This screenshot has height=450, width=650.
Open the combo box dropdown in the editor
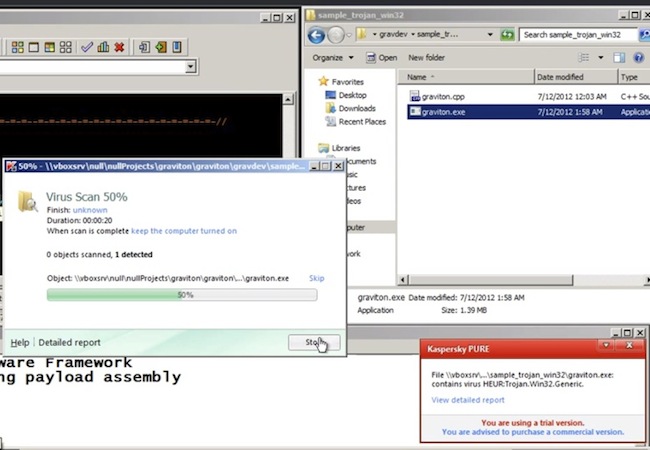(190, 67)
